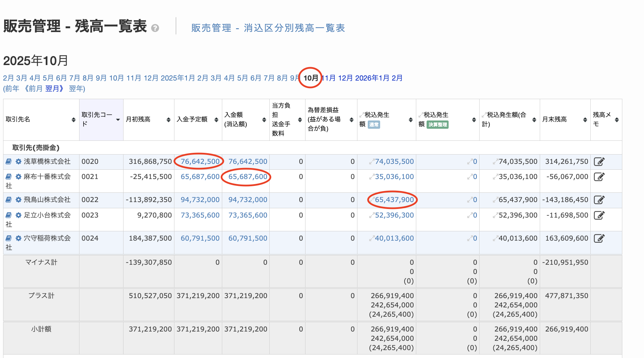Viewport: 644px width, 358px height.
Task: Open 入金予定額 60,791,500 for 穴守稲荷株式会社
Action: coord(200,238)
